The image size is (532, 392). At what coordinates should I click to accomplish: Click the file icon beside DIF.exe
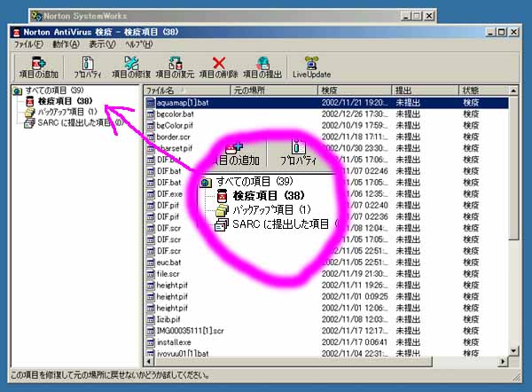[151, 194]
